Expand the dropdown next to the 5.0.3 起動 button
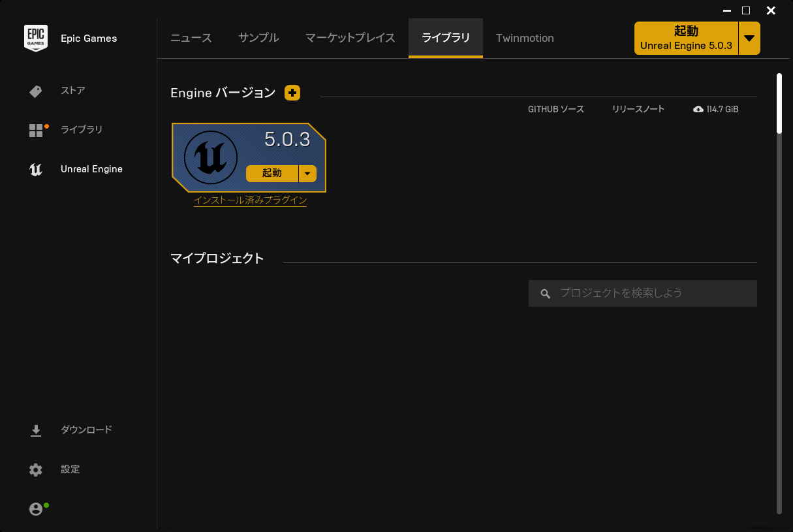This screenshot has width=793, height=532. pos(307,174)
